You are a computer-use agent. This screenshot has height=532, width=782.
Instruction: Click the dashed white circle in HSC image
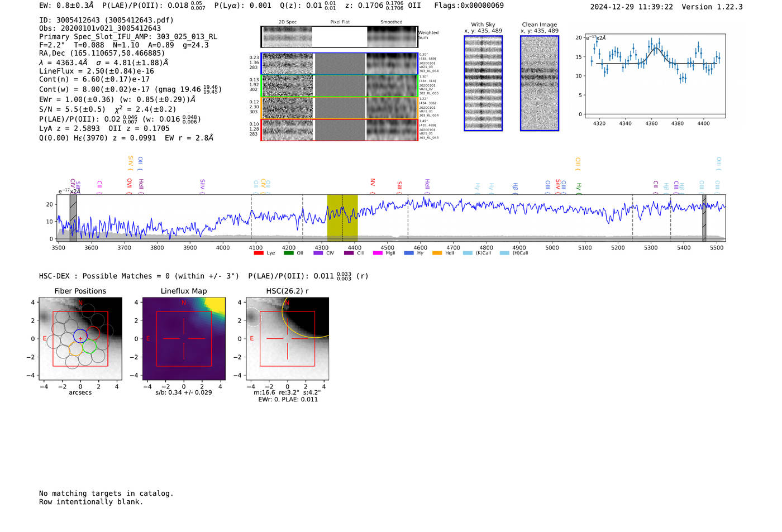point(252,317)
